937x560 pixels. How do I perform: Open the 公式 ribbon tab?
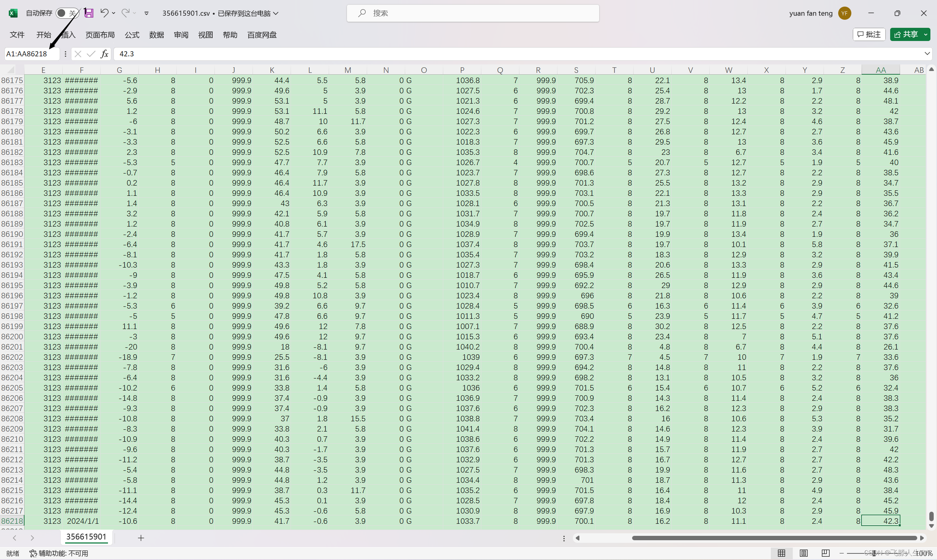pyautogui.click(x=132, y=35)
